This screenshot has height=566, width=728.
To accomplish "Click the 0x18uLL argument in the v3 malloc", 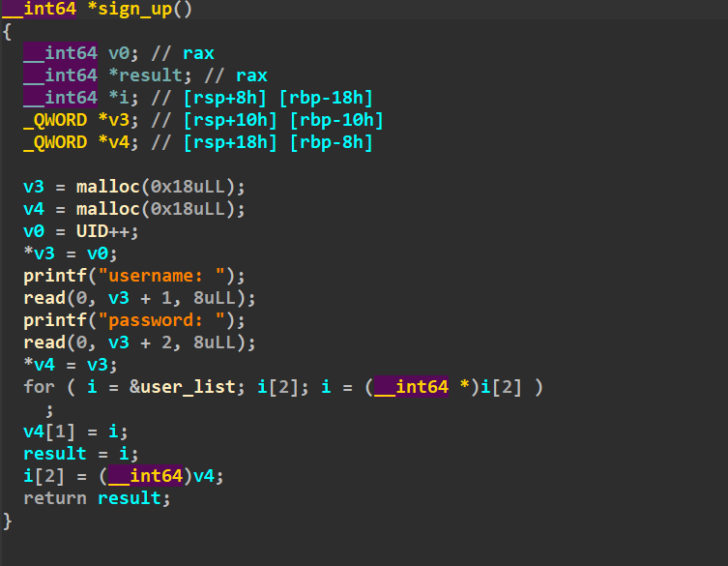I will tap(188, 187).
